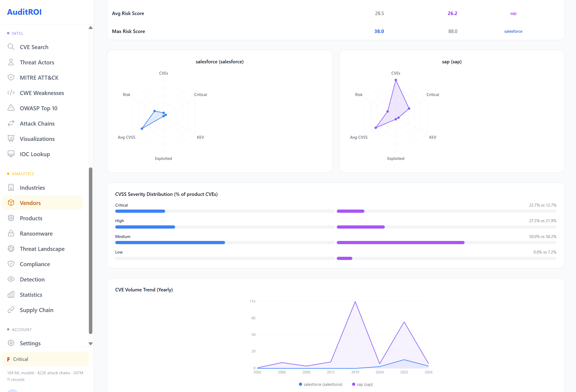This screenshot has height=392, width=576.
Task: Toggle the sap series in the trend legend
Action: pos(362,384)
